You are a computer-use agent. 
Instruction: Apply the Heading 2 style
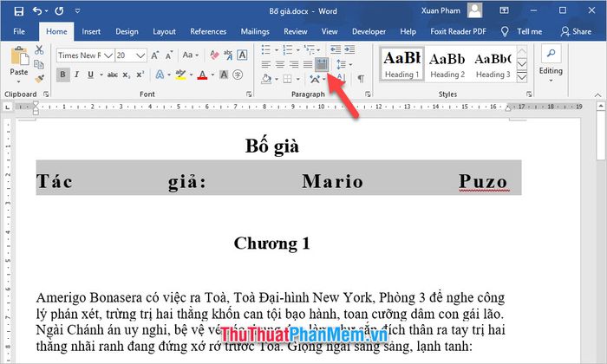[x=447, y=64]
